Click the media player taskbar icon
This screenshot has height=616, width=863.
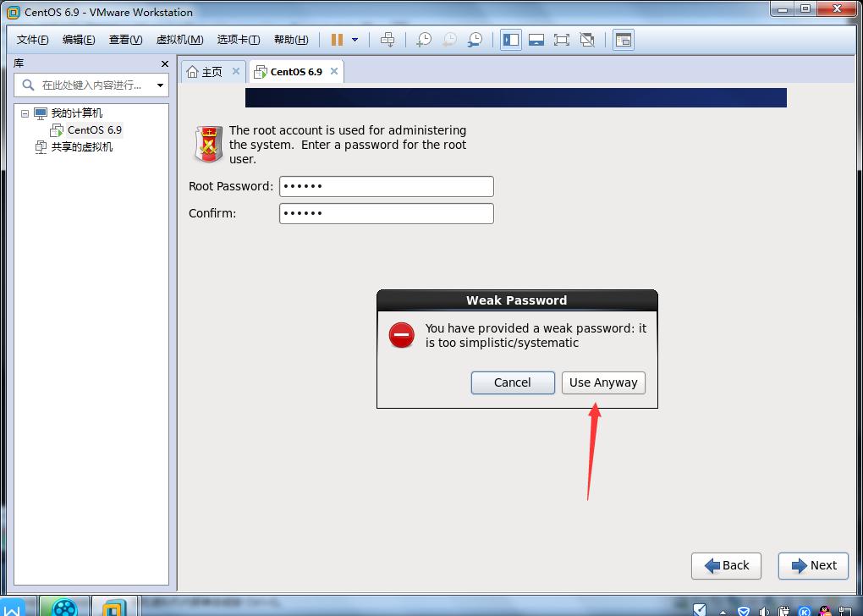click(63, 607)
